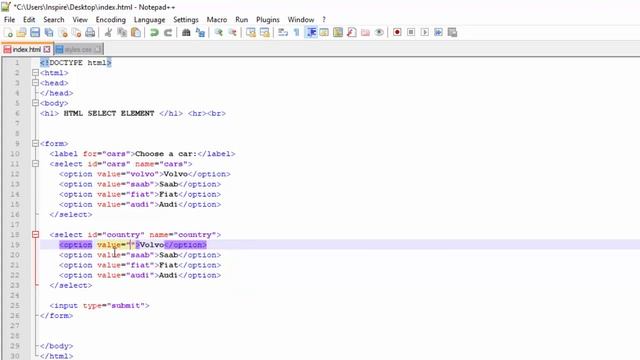The height and width of the screenshot is (360, 640).
Task: Collapse the country select red fold marker
Action: pyautogui.click(x=36, y=234)
